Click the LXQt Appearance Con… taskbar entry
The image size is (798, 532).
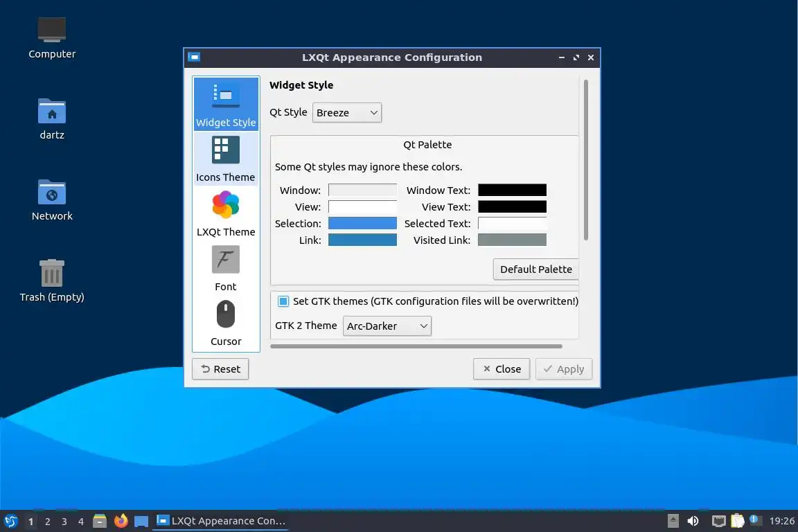[x=220, y=521]
